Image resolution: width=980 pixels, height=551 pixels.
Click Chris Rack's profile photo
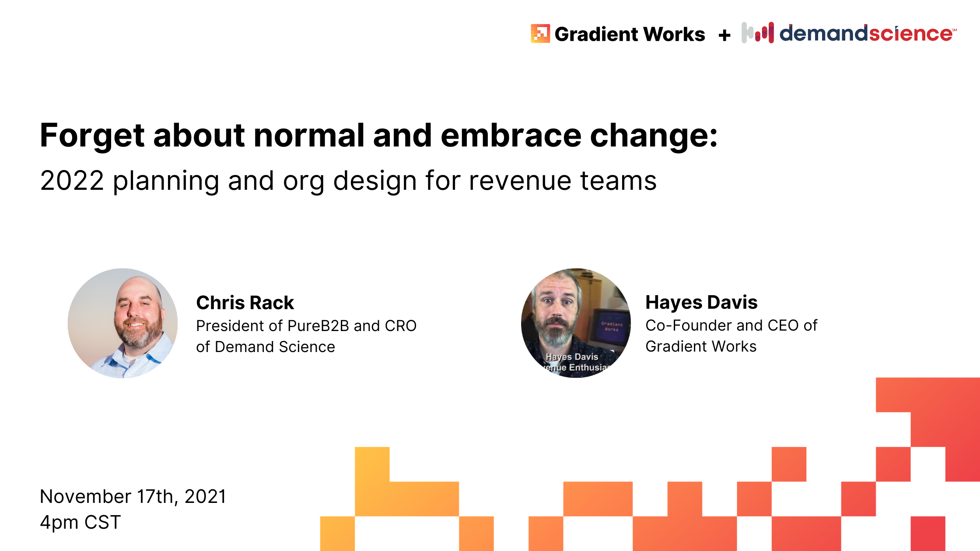coord(123,323)
